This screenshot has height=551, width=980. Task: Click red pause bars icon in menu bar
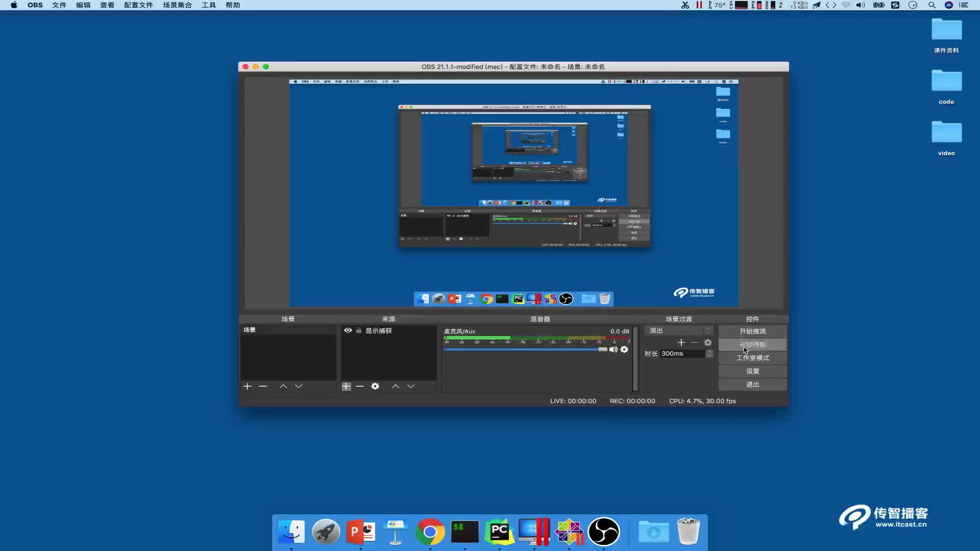(699, 5)
